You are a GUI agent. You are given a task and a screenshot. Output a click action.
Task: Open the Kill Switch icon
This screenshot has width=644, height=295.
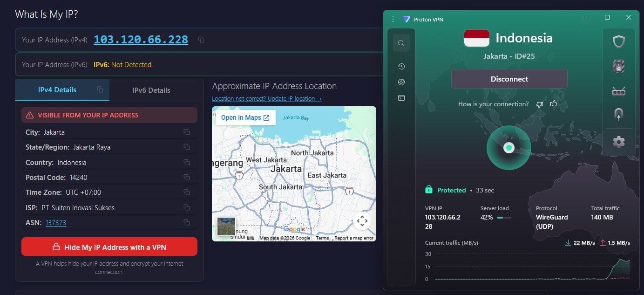[x=618, y=67]
